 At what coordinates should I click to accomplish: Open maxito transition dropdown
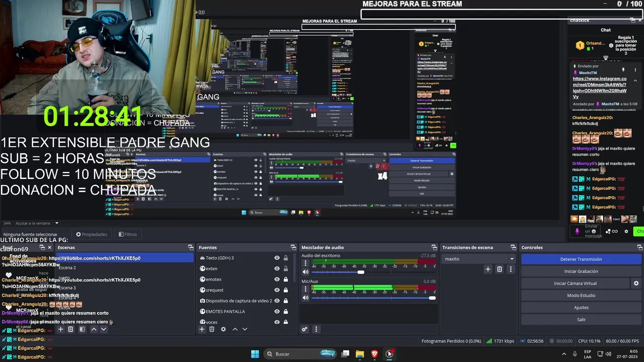(479, 259)
